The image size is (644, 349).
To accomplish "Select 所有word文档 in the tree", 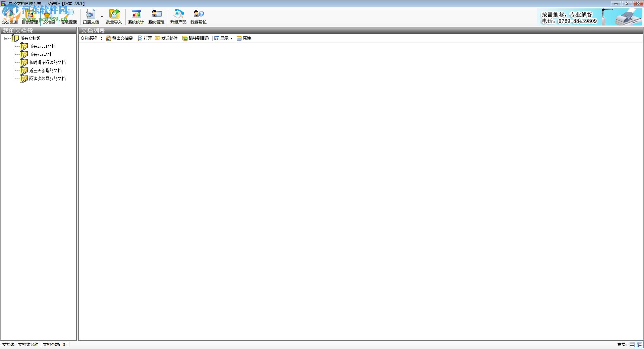I will pyautogui.click(x=41, y=55).
